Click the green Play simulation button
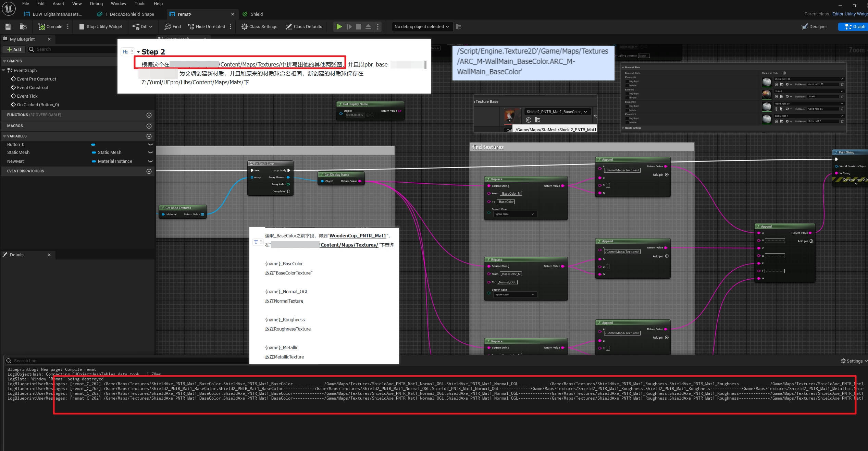This screenshot has width=868, height=451. (339, 27)
